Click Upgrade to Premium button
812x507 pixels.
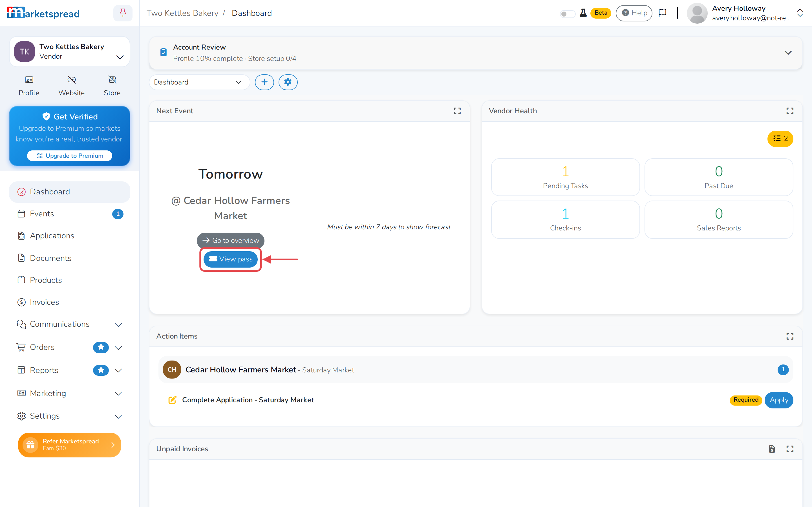pos(69,155)
